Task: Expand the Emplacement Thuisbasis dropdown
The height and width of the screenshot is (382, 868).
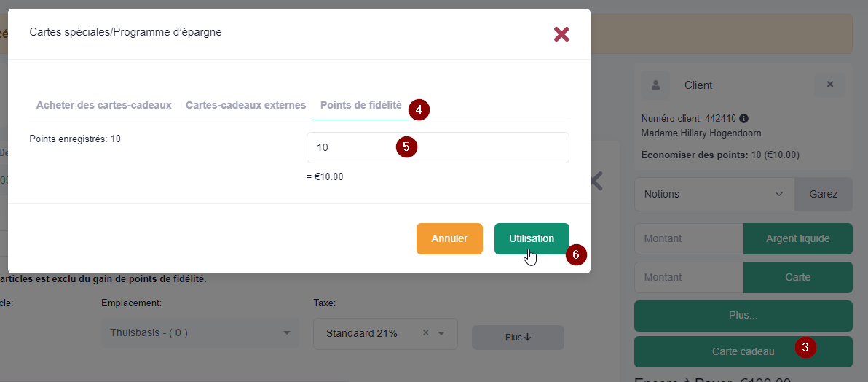Action: tap(200, 333)
